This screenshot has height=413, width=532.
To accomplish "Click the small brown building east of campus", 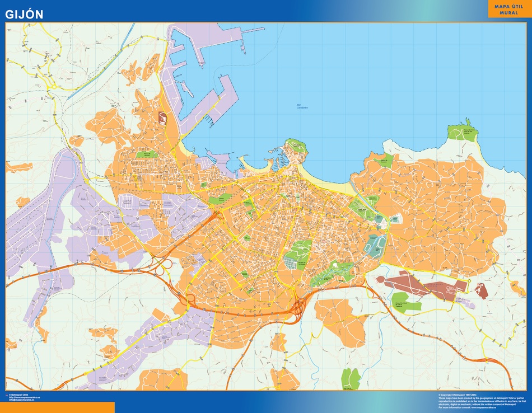I will click(x=481, y=289).
